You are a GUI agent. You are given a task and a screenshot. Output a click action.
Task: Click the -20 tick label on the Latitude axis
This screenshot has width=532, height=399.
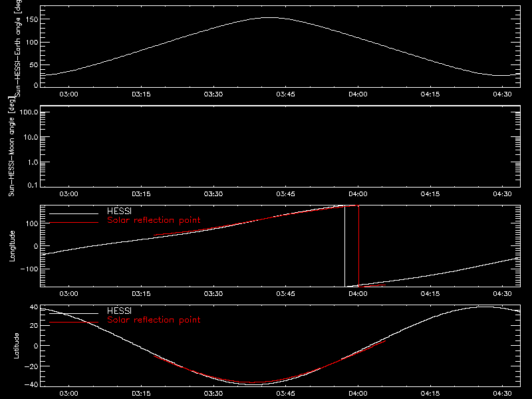coord(32,366)
